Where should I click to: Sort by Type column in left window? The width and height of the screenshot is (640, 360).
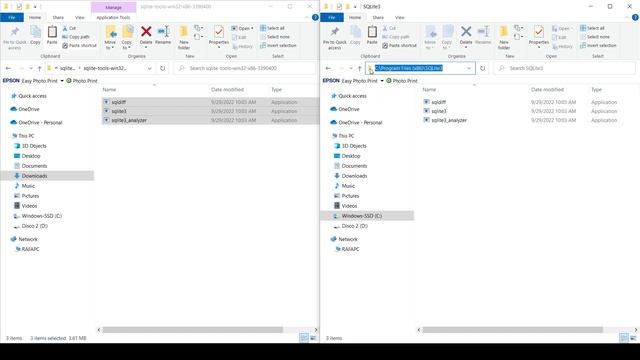click(277, 89)
